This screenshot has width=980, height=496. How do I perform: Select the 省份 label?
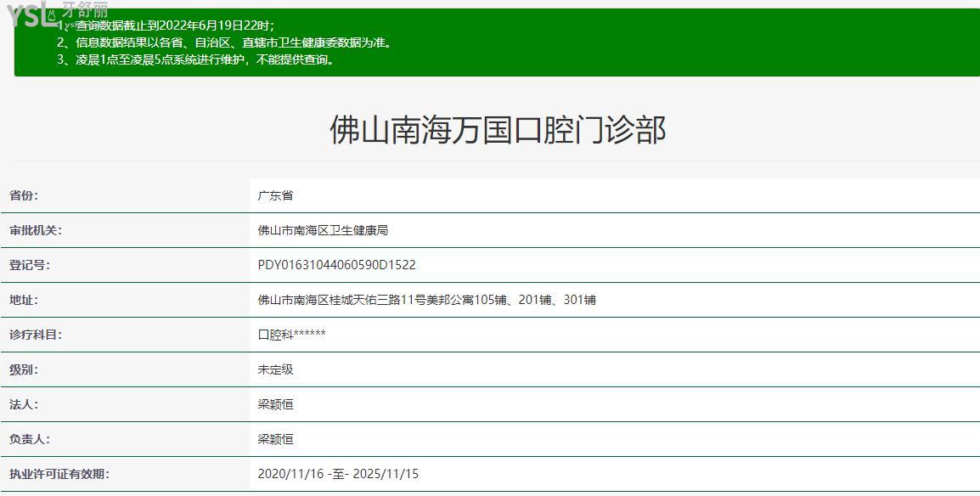(x=24, y=195)
